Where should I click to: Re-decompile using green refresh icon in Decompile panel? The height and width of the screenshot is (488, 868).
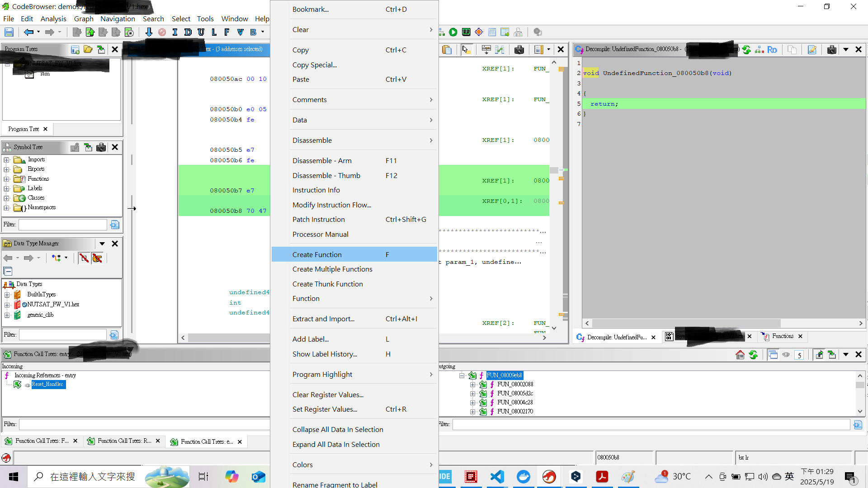point(747,50)
